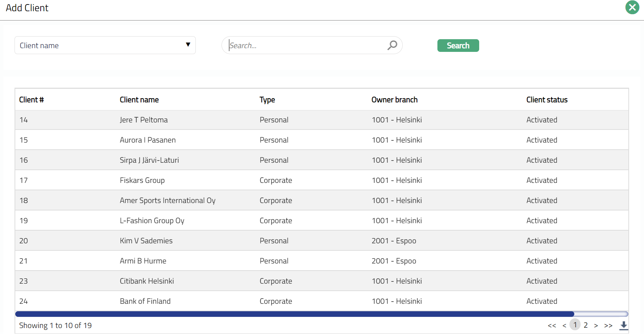Open the Client name filter dropdown
The height and width of the screenshot is (334, 644).
pos(105,45)
